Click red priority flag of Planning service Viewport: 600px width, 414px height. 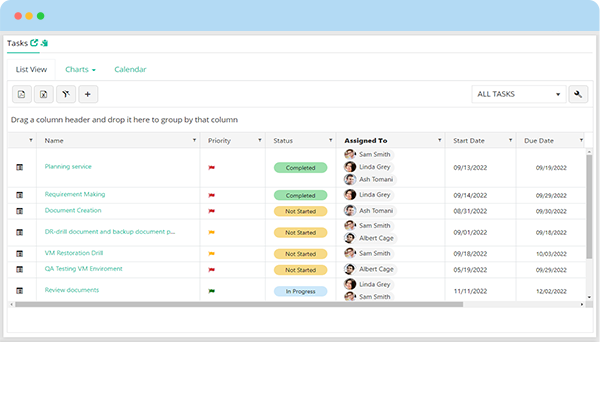(211, 168)
